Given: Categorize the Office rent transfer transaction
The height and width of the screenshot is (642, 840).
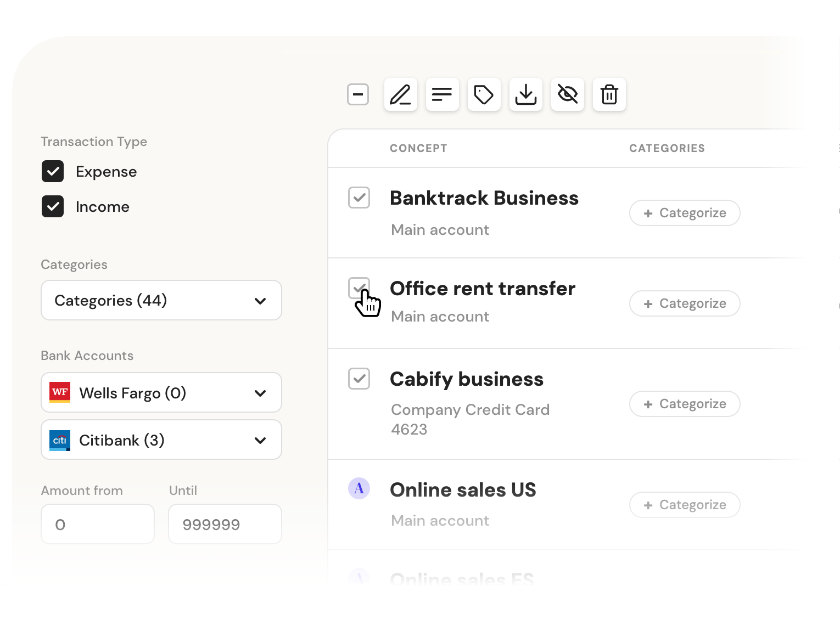Looking at the screenshot, I should point(685,303).
